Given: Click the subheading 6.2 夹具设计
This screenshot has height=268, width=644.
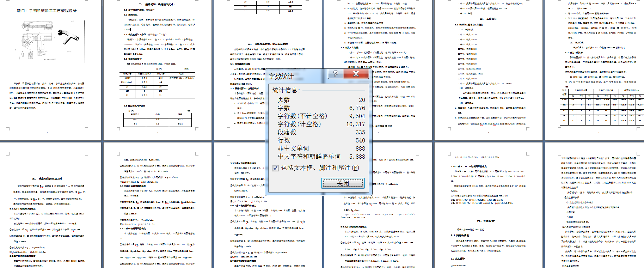Looking at the screenshot, I should click(x=458, y=258).
